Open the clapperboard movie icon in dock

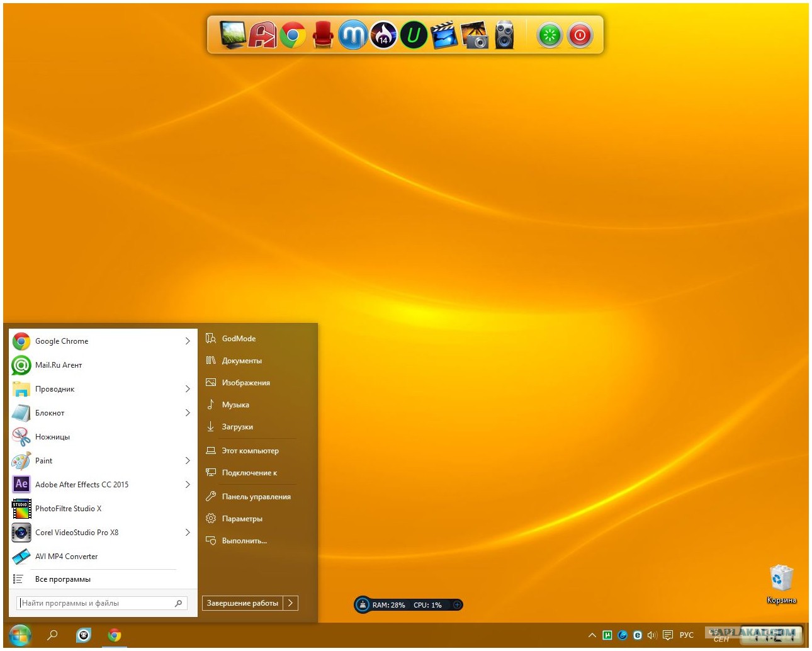click(444, 35)
